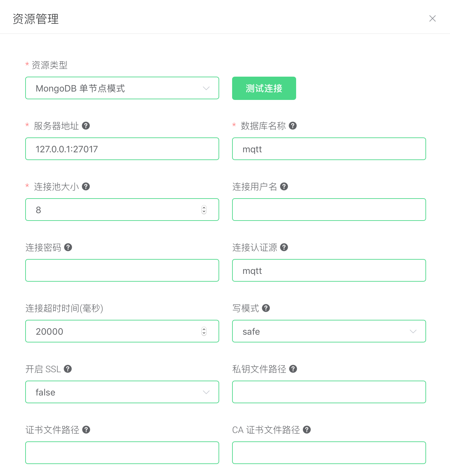The height and width of the screenshot is (476, 450).
Task: Click help icon beside CA 证书文件路径
Action: (307, 430)
